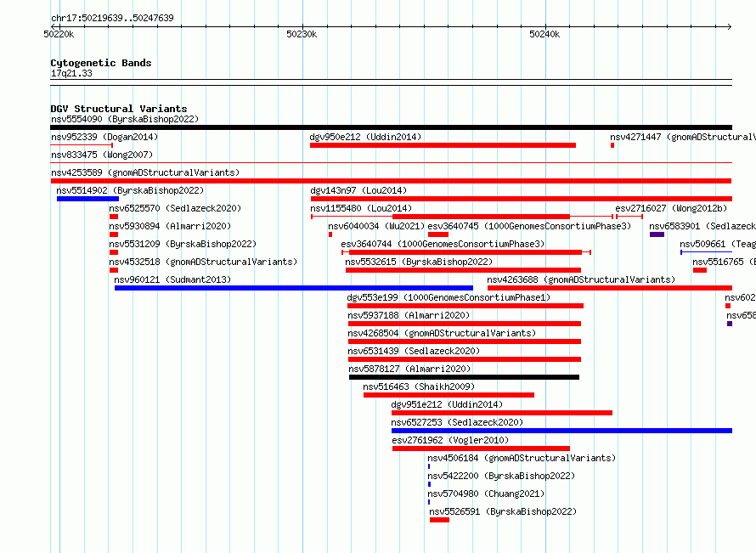
Task: Select the 17q21.33 band label
Action: [71, 73]
